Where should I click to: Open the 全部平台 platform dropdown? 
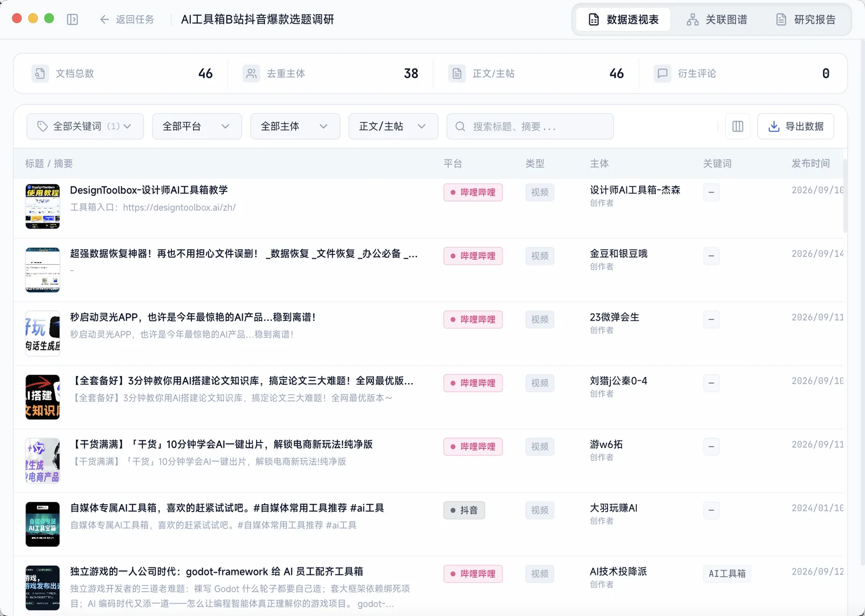(x=197, y=126)
